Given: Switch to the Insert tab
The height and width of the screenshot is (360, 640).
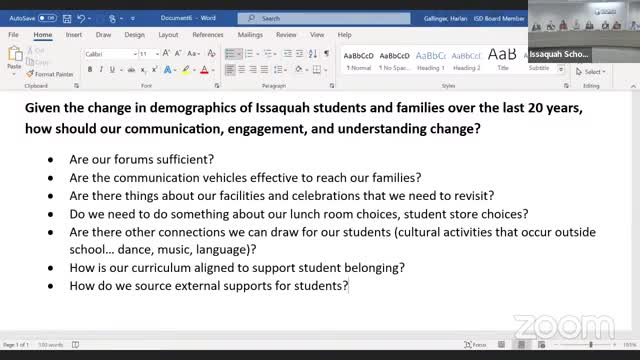Looking at the screenshot, I should (x=74, y=35).
